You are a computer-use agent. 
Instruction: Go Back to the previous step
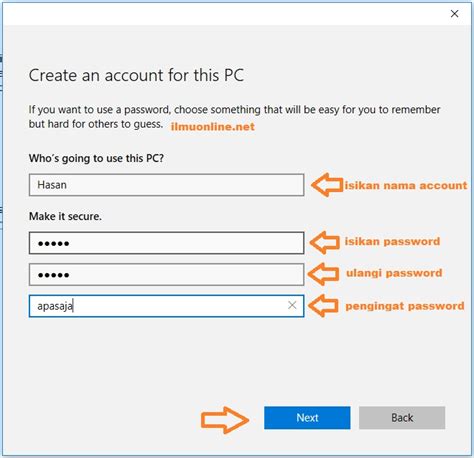[x=402, y=418]
